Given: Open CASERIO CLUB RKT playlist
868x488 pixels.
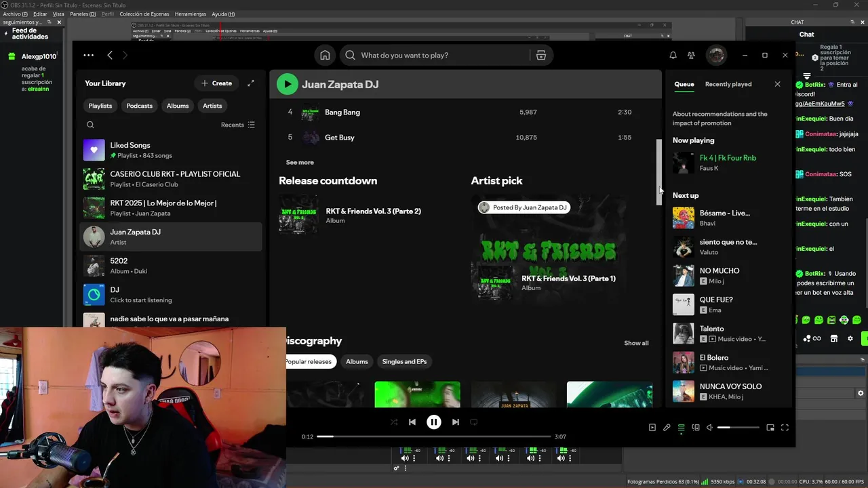Looking at the screenshot, I should tap(171, 179).
